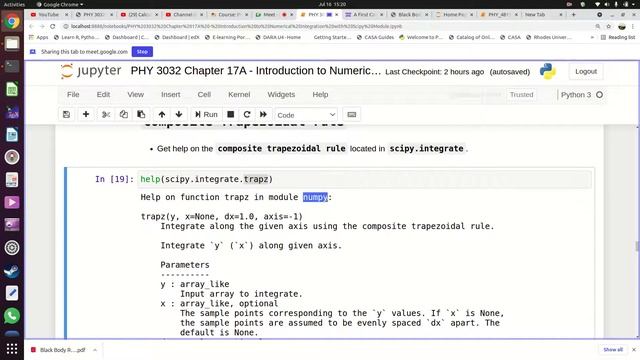Run the selected cell
The image size is (640, 360).
206,115
